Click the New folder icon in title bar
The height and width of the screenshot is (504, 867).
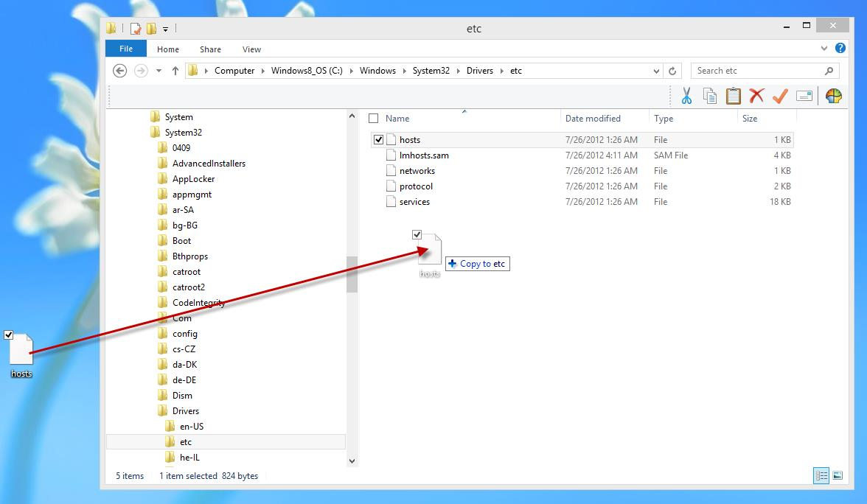pyautogui.click(x=151, y=28)
